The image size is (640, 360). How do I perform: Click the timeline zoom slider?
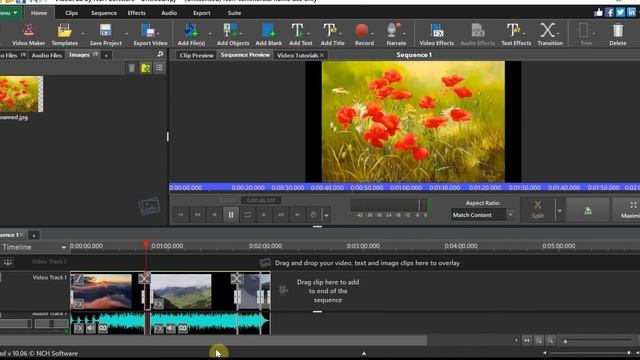point(596,340)
